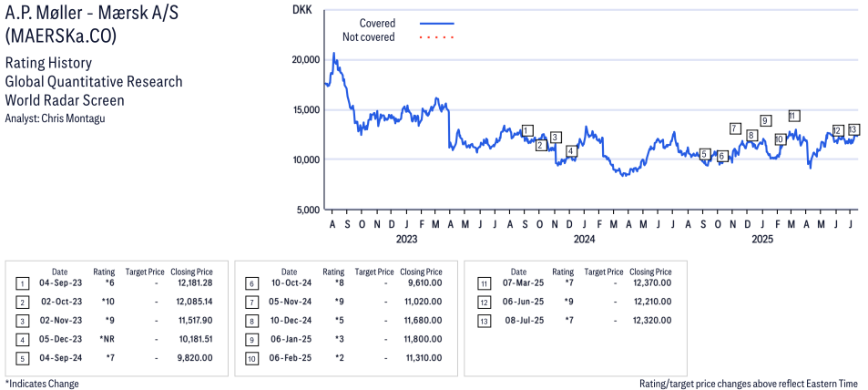Click the boxed number 4 in the table
The height and width of the screenshot is (390, 868).
pos(22,340)
